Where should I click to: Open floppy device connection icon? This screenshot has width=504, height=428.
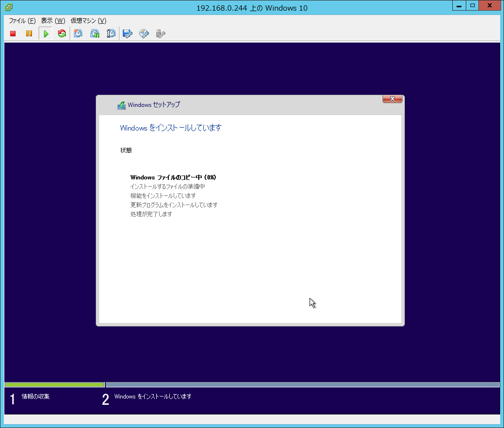tap(128, 33)
